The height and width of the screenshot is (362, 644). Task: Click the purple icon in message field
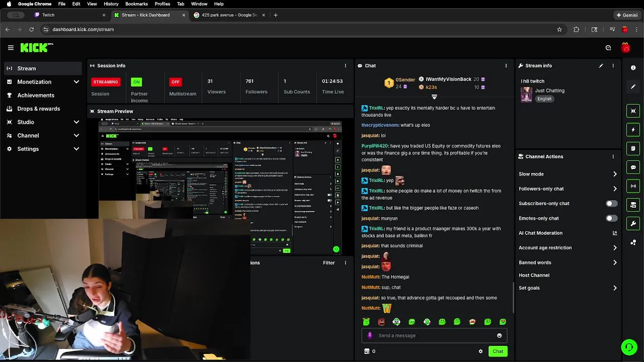370,335
